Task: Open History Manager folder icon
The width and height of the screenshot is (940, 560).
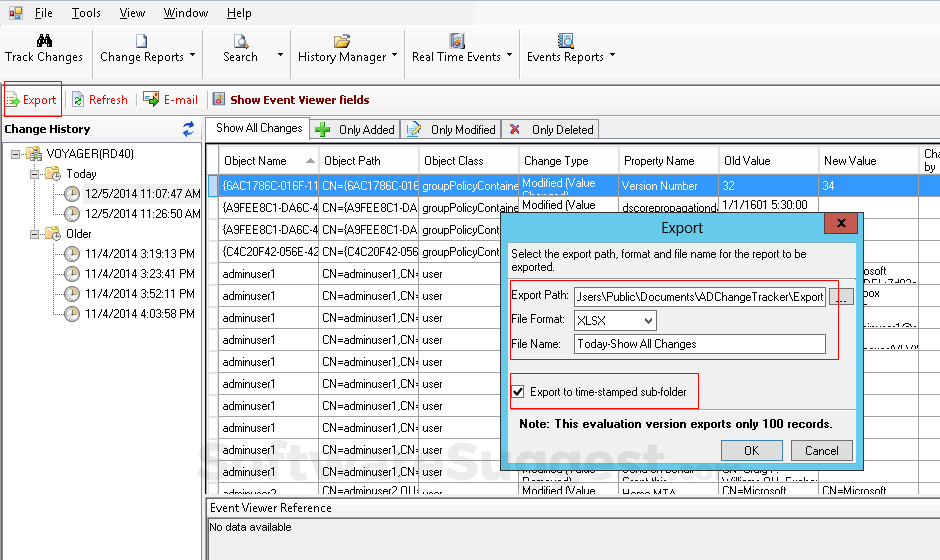Action: coord(341,41)
